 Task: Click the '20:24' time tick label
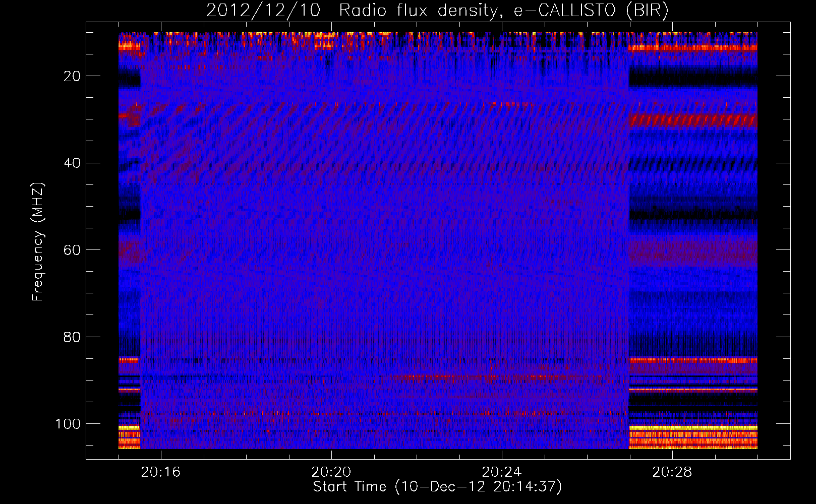(501, 472)
